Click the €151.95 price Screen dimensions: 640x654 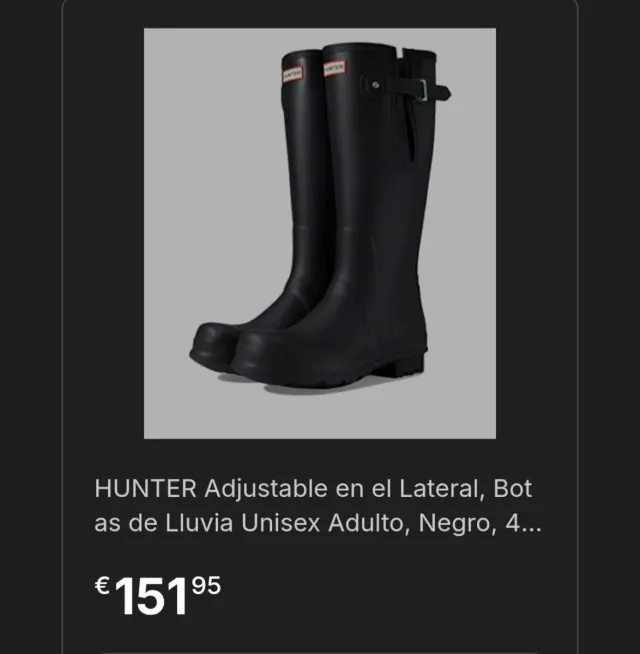158,595
